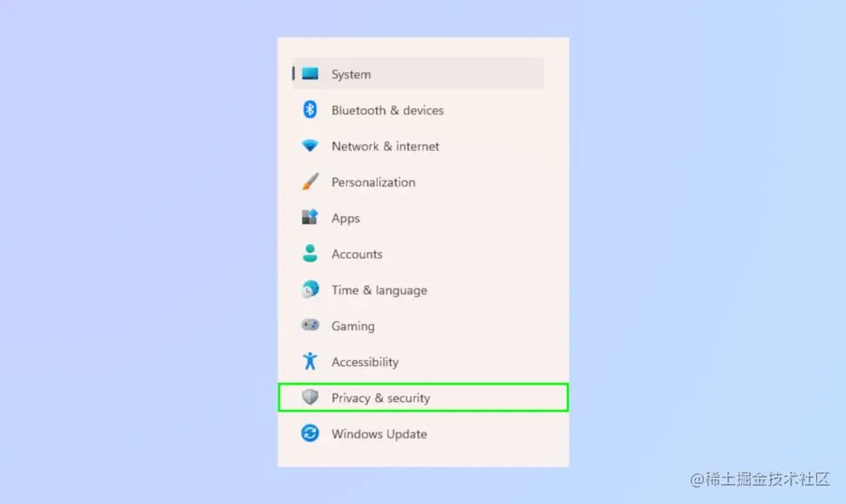846x504 pixels.
Task: Choose the Apps text label
Action: 345,219
